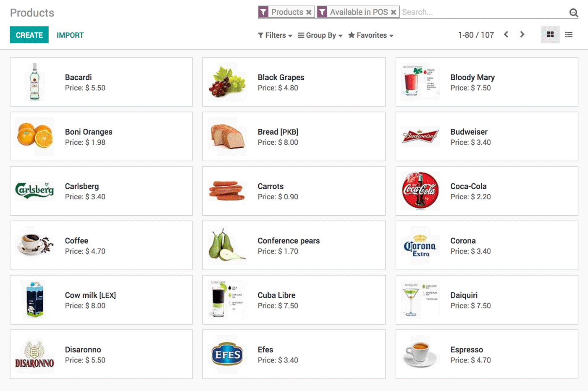Image resolution: width=588 pixels, height=391 pixels.
Task: Expand the Group By menu
Action: click(x=320, y=35)
